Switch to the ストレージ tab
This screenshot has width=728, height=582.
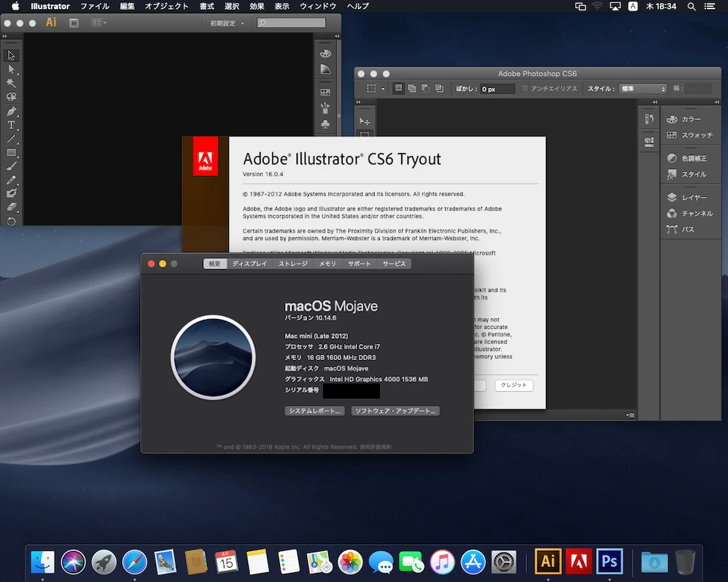[293, 264]
